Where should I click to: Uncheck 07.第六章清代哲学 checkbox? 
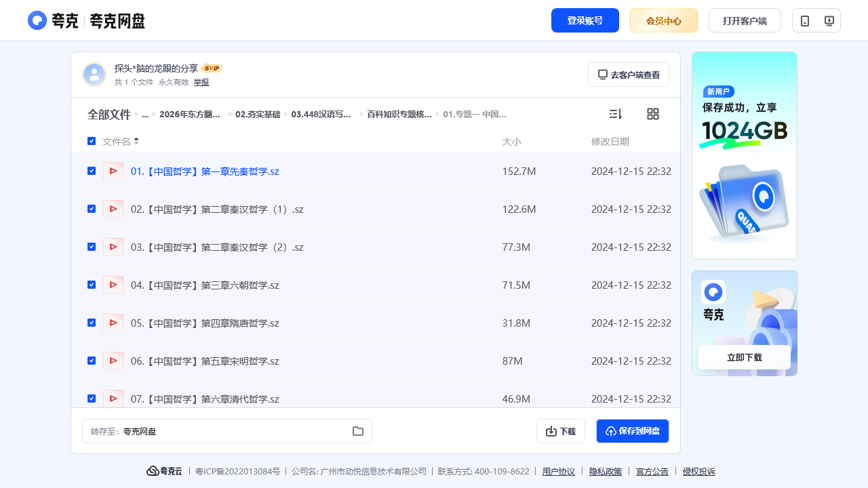92,399
